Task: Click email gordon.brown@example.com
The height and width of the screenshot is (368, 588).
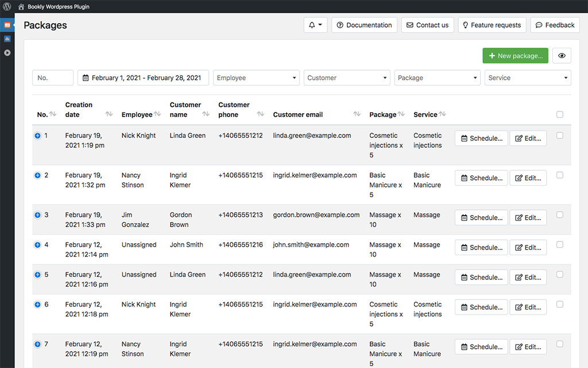Action: 316,215
